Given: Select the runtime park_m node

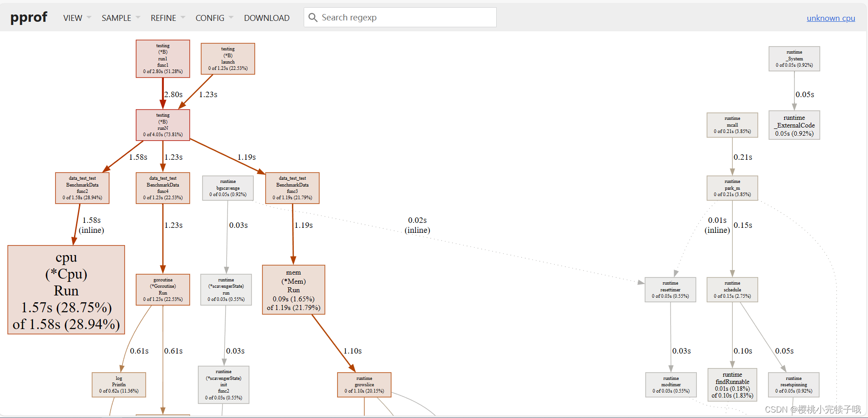Looking at the screenshot, I should (732, 188).
